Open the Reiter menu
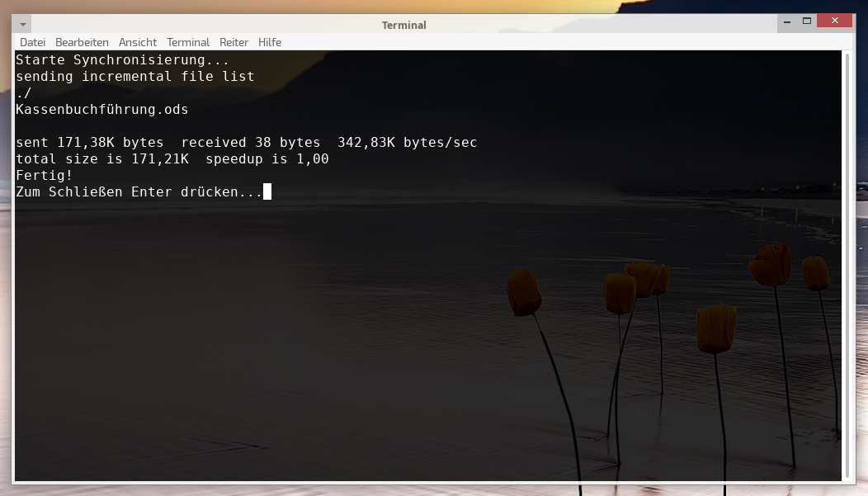The height and width of the screenshot is (496, 868). 234,43
